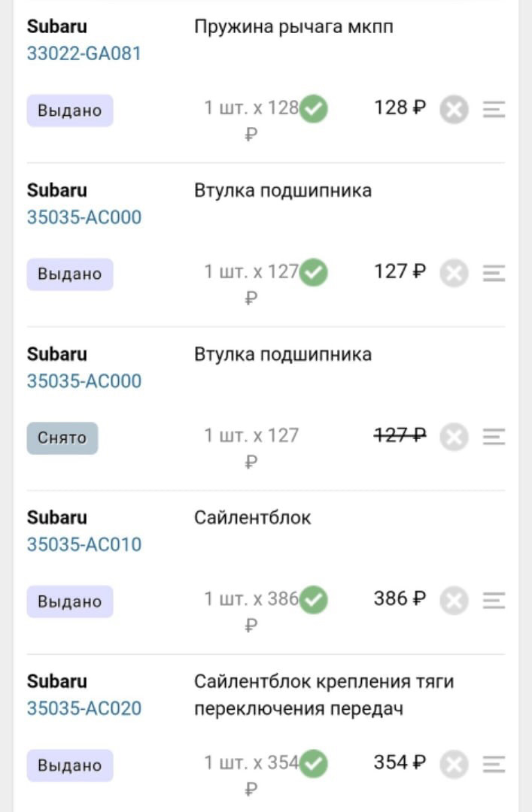Viewport: 532px width, 812px height.
Task: Click the remove X on the Снято row
Action: [x=453, y=437]
